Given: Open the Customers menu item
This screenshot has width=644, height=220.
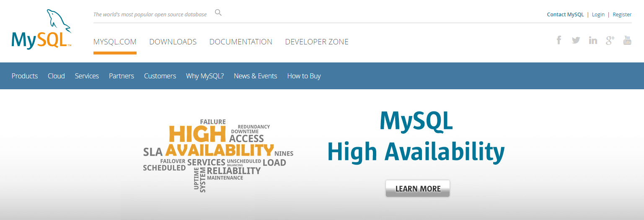Looking at the screenshot, I should tap(160, 76).
